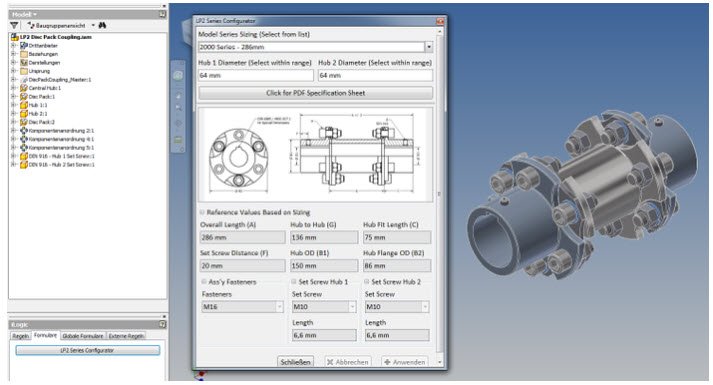The width and height of the screenshot is (713, 385).
Task: Click the Anwenden button
Action: coord(405,362)
